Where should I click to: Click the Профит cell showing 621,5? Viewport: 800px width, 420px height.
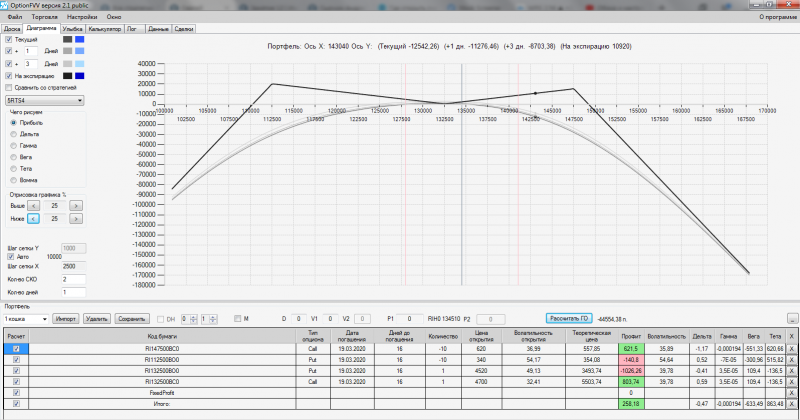tap(631, 349)
